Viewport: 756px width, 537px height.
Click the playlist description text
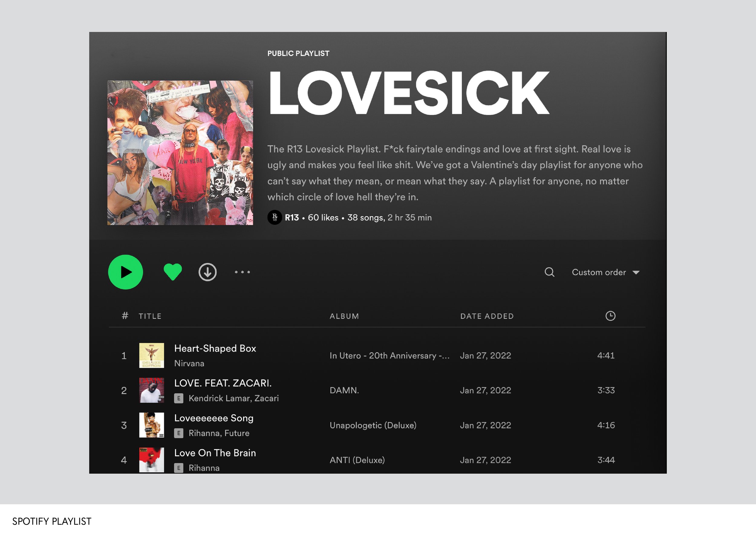(x=455, y=173)
